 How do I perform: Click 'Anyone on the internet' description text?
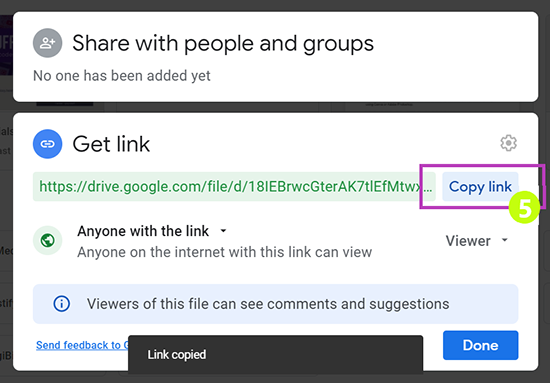(224, 252)
